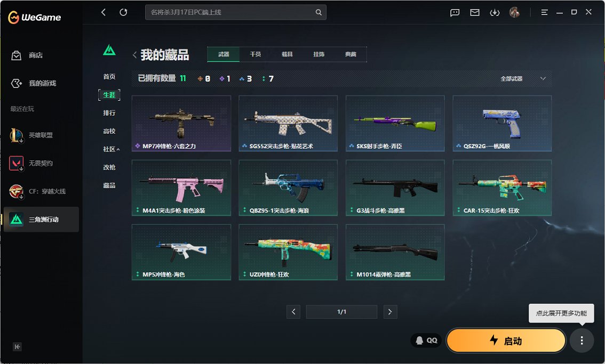The image size is (605, 364).
Task: Go back using top navigation arrow
Action: pos(104,12)
